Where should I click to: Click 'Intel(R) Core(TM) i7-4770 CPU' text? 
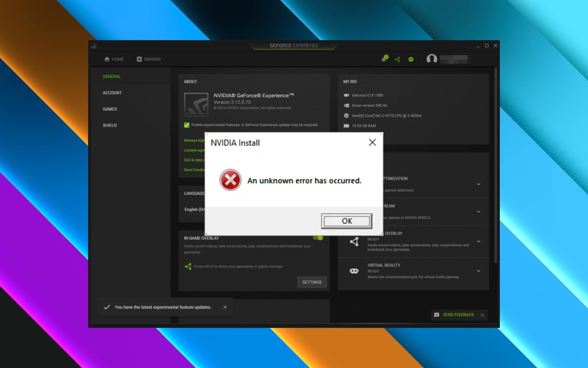(x=387, y=116)
